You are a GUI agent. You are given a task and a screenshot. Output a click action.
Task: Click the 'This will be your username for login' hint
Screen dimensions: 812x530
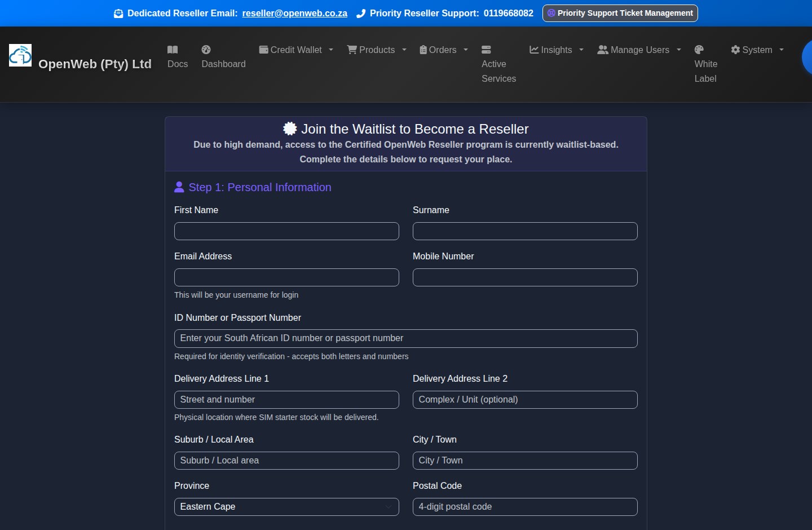pos(236,295)
